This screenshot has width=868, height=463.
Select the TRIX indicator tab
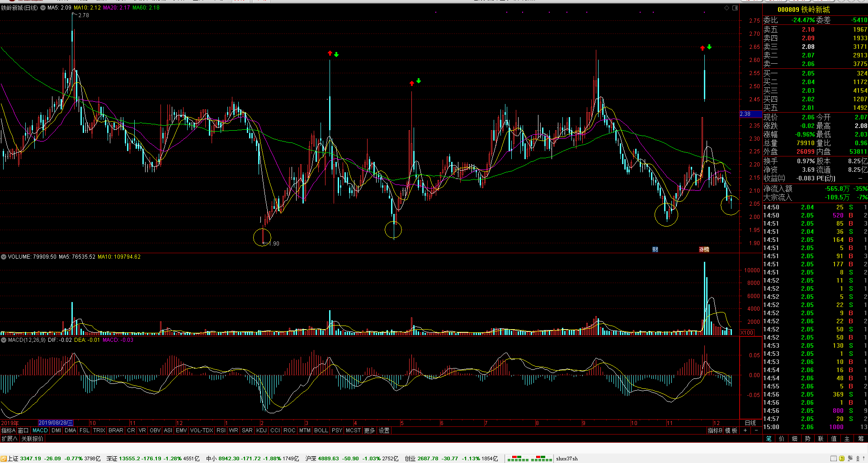[x=99, y=430]
